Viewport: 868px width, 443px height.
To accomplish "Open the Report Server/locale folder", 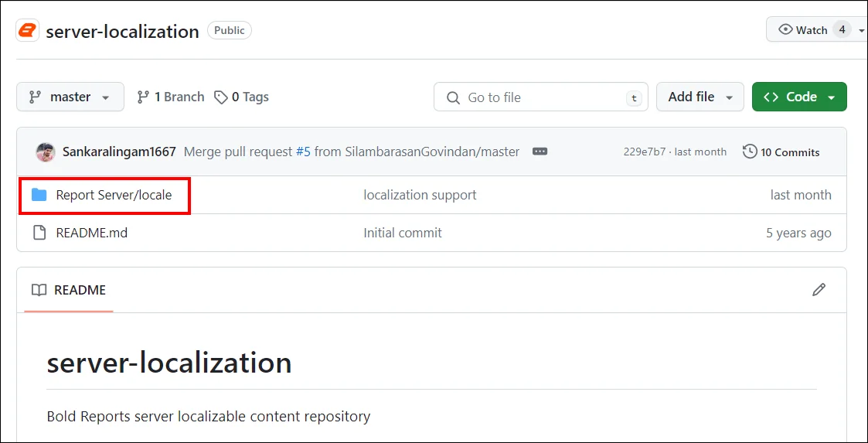I will (114, 195).
